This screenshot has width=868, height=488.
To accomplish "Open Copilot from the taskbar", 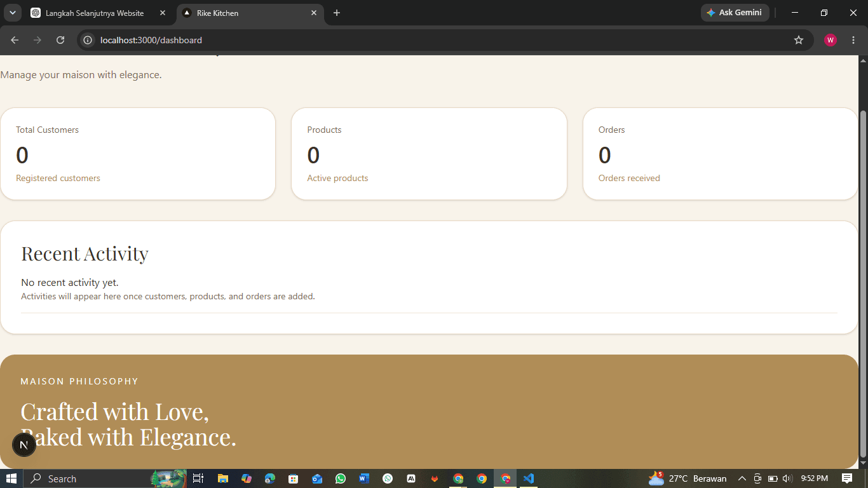I will point(247,478).
